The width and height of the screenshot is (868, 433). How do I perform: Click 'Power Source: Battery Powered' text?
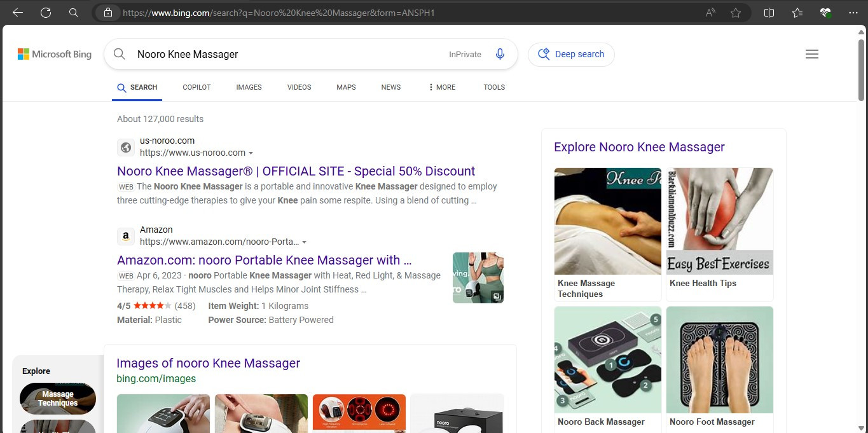271,320
